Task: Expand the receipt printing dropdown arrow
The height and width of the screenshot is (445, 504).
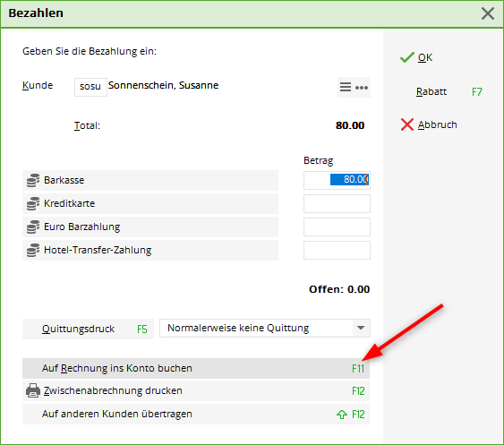Action: point(361,328)
